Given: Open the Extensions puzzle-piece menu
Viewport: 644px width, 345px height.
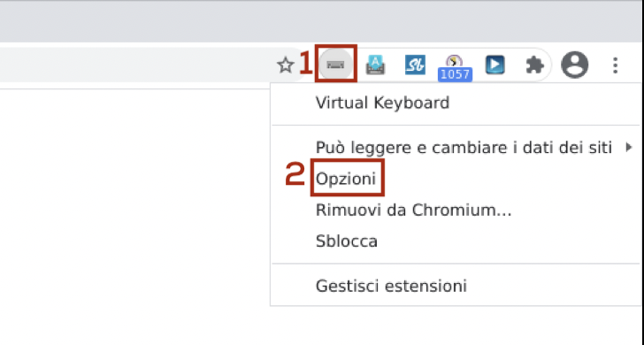Looking at the screenshot, I should tap(534, 65).
